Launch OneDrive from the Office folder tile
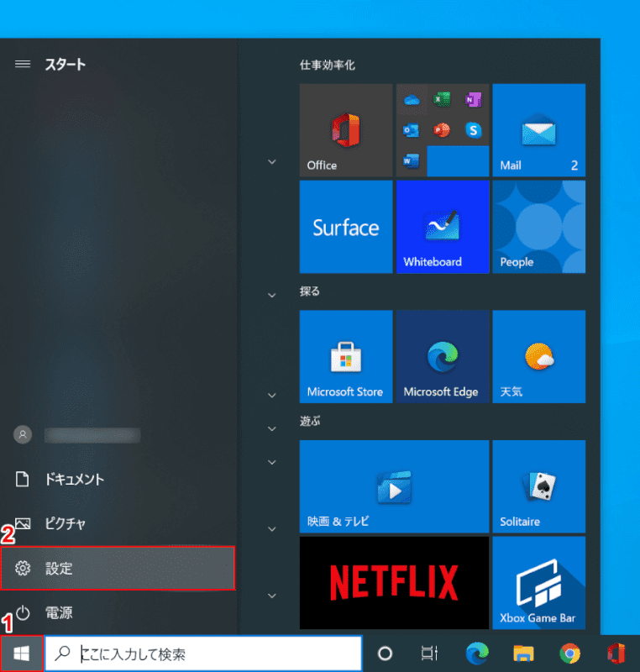This screenshot has width=640, height=672. (x=412, y=100)
